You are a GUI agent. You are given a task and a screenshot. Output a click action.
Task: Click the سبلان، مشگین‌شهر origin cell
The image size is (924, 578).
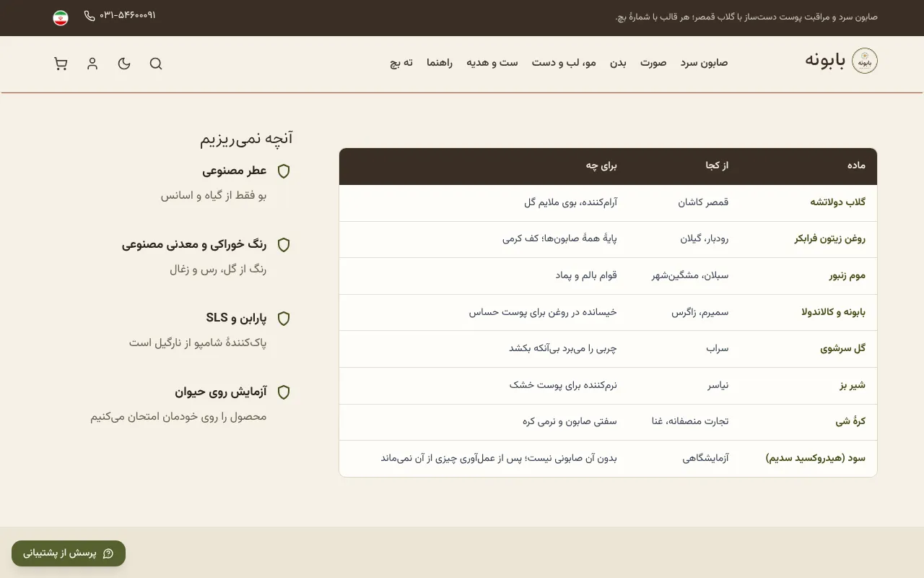690,275
